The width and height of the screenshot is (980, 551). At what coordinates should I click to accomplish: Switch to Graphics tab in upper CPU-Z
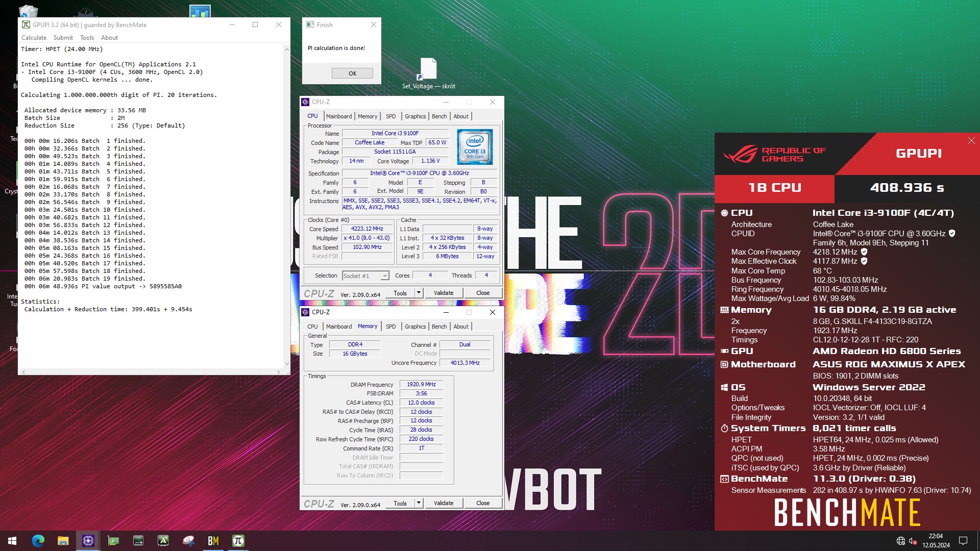(415, 116)
